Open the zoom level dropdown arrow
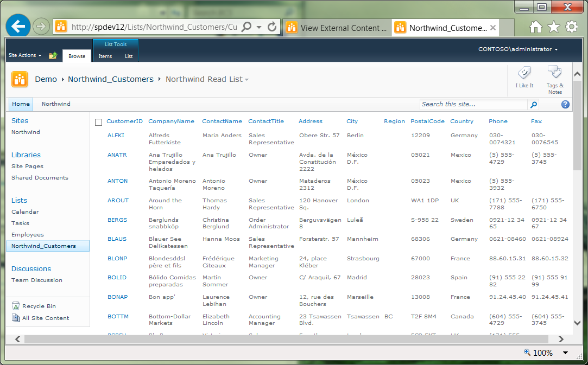 (x=566, y=353)
